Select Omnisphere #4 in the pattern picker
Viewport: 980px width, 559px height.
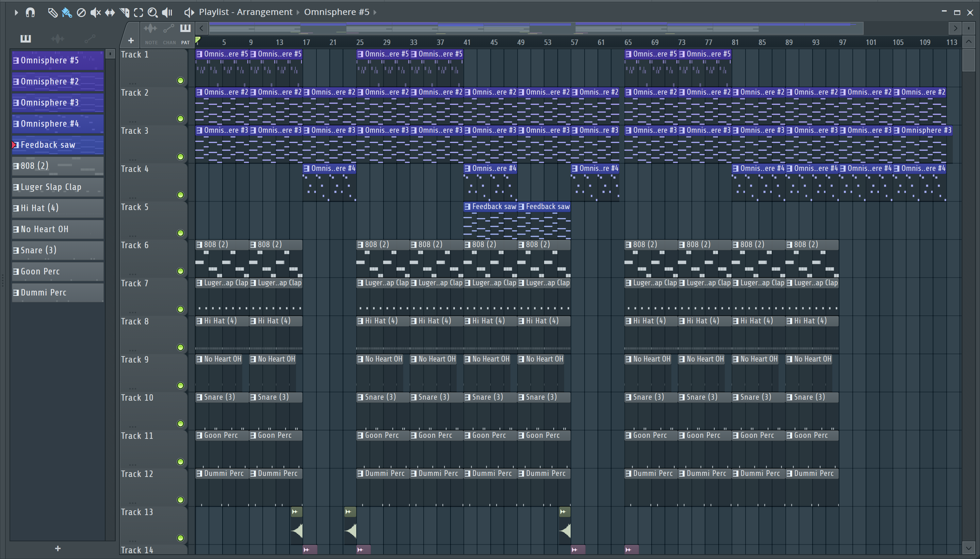pos(58,124)
